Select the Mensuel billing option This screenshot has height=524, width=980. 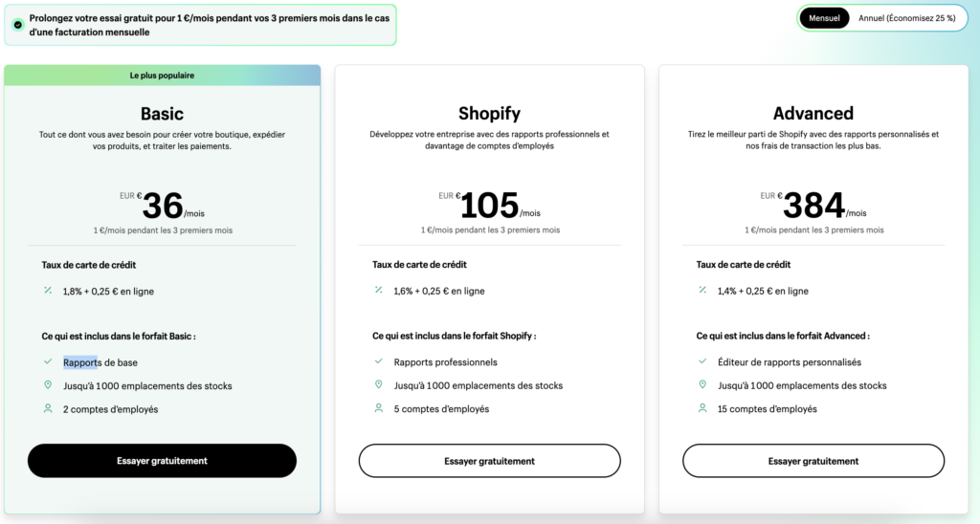(x=824, y=18)
